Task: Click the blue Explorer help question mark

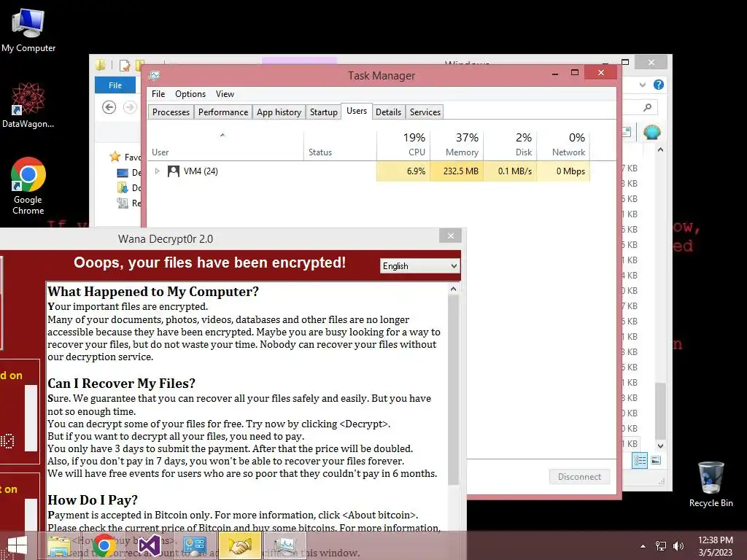Action: (659, 85)
